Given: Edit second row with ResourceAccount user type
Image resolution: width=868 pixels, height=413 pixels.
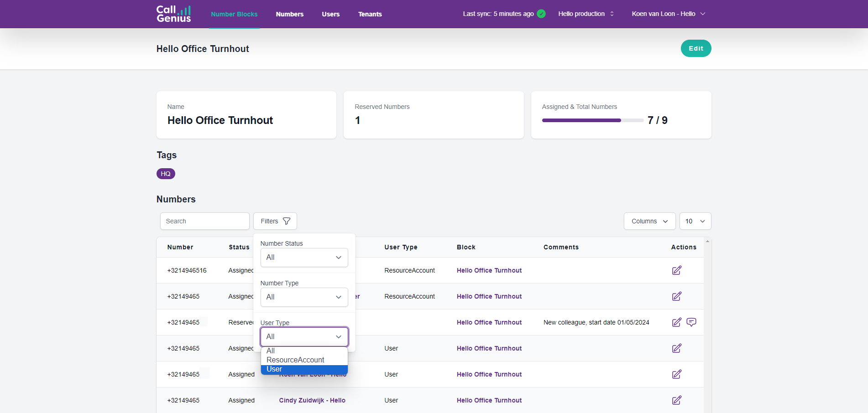Looking at the screenshot, I should (677, 296).
